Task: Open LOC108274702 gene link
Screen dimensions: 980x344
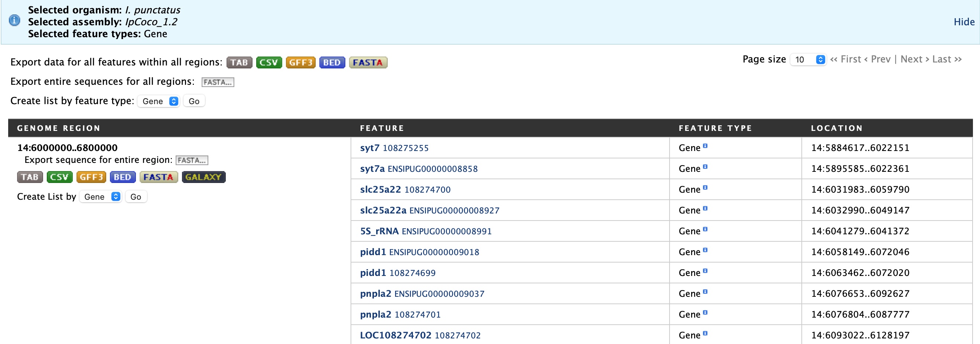Action: click(x=420, y=335)
